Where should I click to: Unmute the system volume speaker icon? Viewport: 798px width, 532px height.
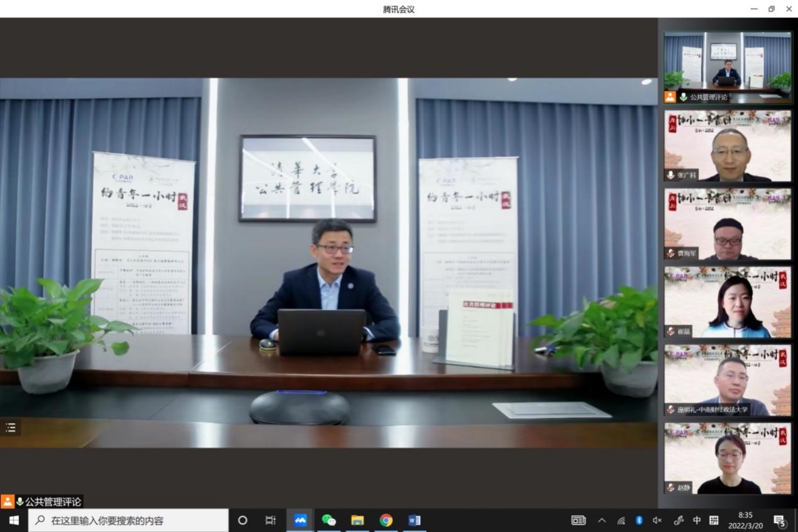[657, 520]
